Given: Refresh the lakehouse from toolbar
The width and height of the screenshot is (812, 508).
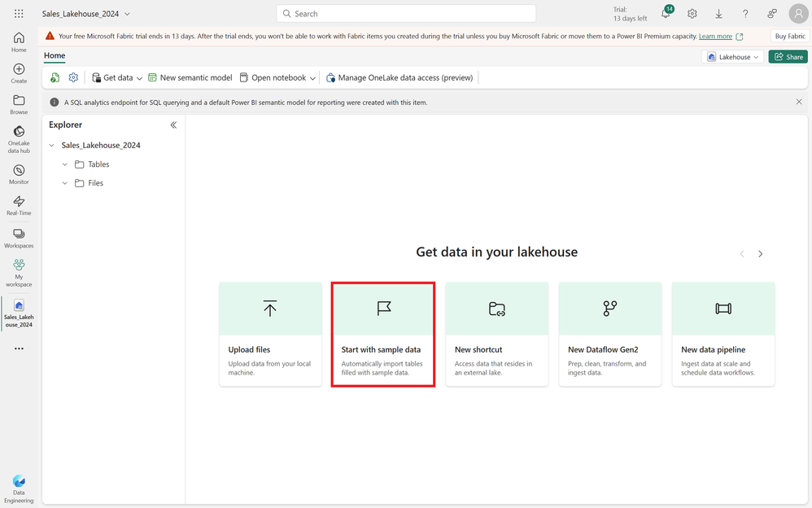Looking at the screenshot, I should tap(55, 78).
